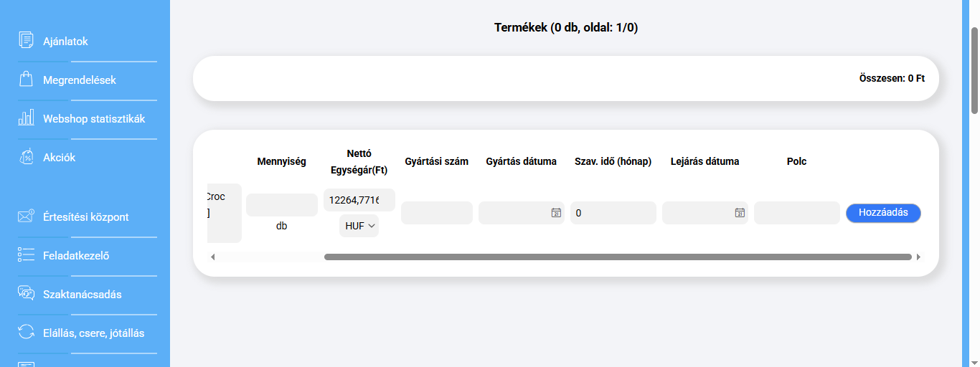
Task: Click the horizontal scrollbar left arrow
Action: [x=212, y=257]
